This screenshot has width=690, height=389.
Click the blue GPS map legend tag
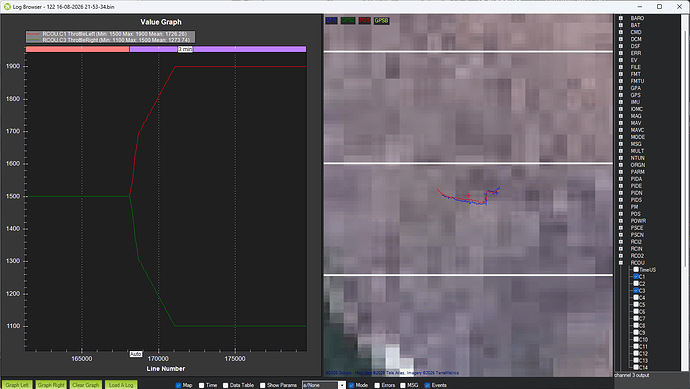[x=331, y=21]
